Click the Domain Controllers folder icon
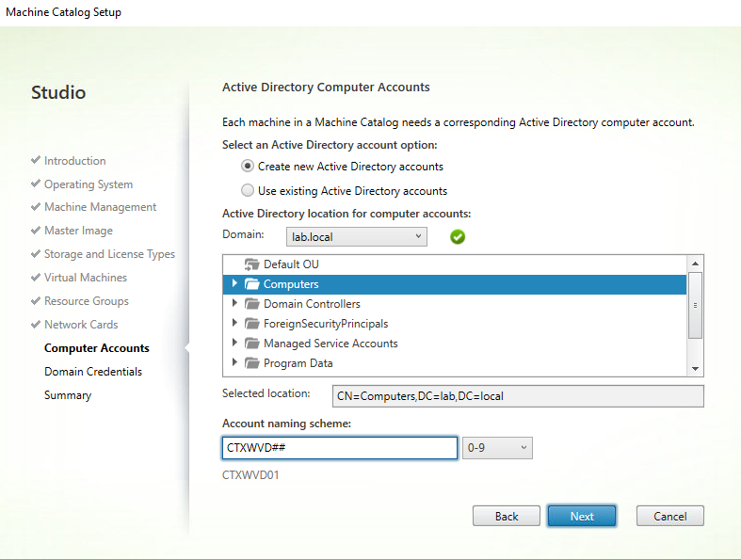 point(252,304)
